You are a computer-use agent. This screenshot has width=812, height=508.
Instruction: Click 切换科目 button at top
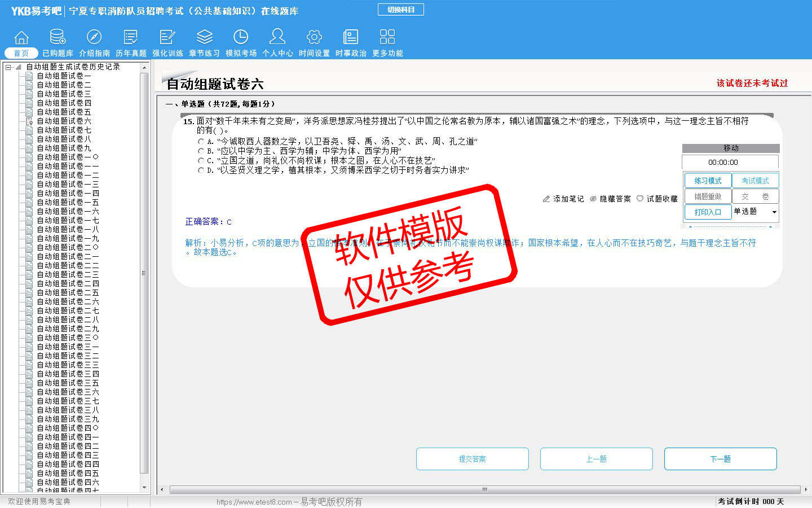pyautogui.click(x=401, y=10)
